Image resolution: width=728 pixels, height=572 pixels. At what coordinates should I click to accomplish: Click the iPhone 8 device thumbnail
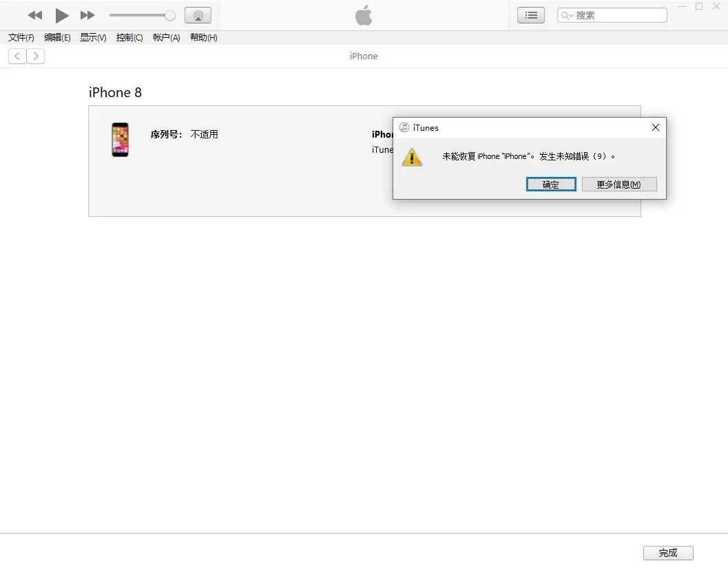(120, 140)
